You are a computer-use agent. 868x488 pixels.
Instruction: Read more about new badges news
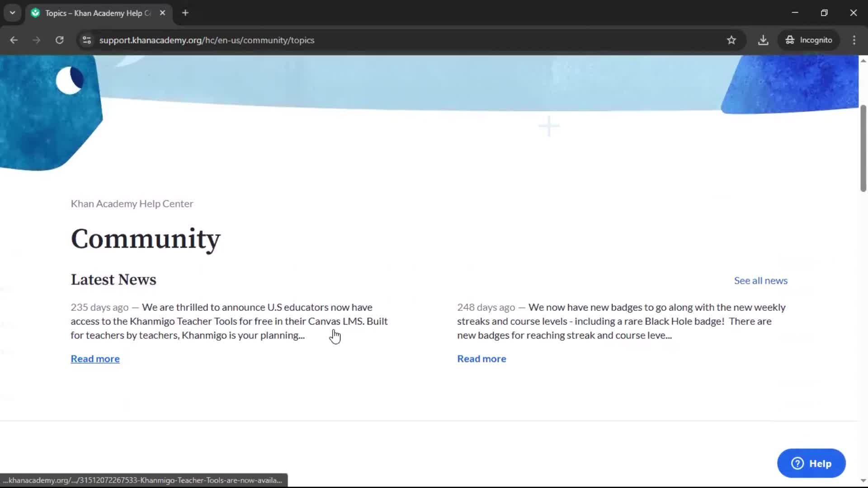481,359
